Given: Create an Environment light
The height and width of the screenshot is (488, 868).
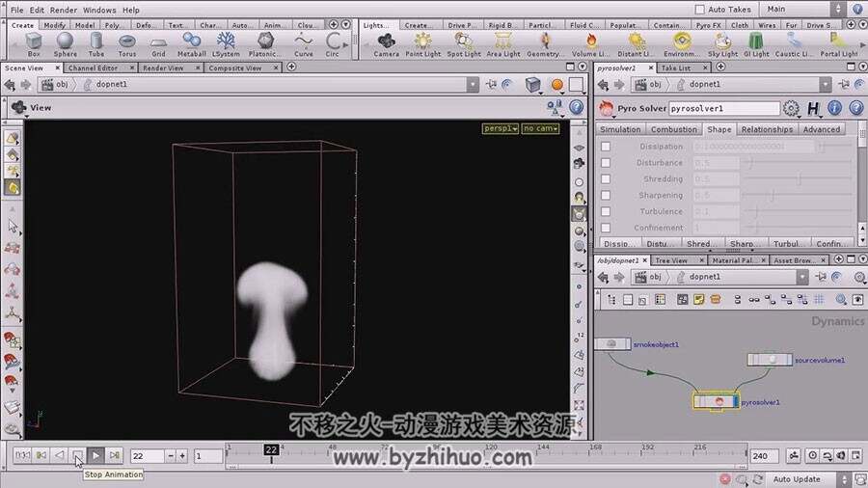Looking at the screenshot, I should [x=682, y=44].
